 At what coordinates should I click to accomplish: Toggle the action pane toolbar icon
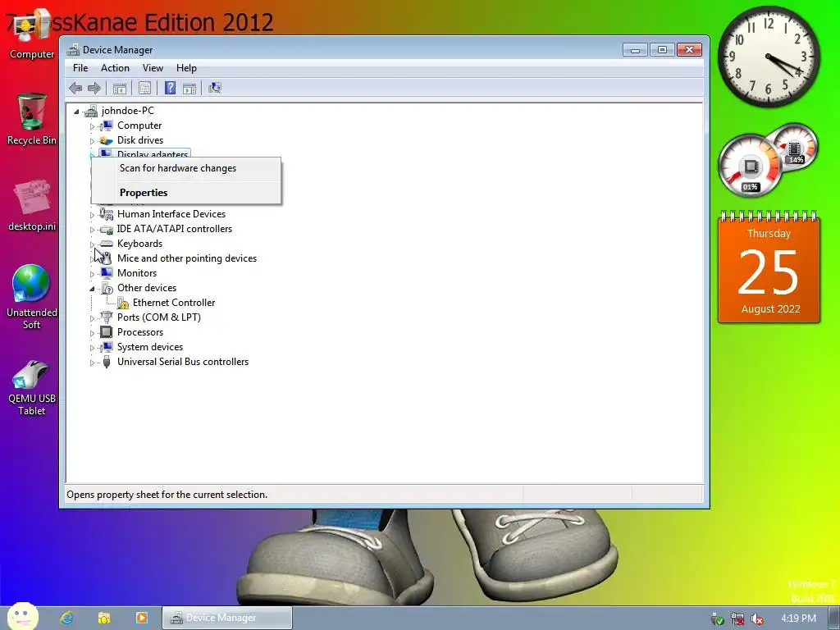click(x=189, y=88)
